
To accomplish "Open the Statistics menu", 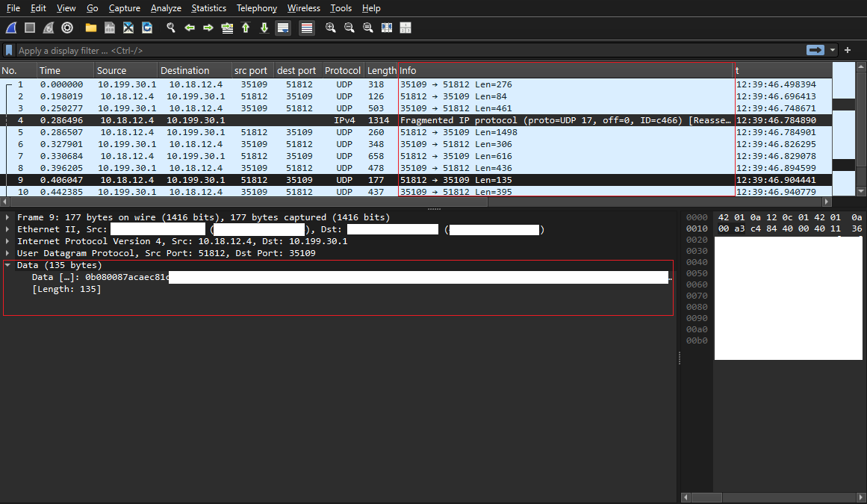I will pyautogui.click(x=208, y=8).
